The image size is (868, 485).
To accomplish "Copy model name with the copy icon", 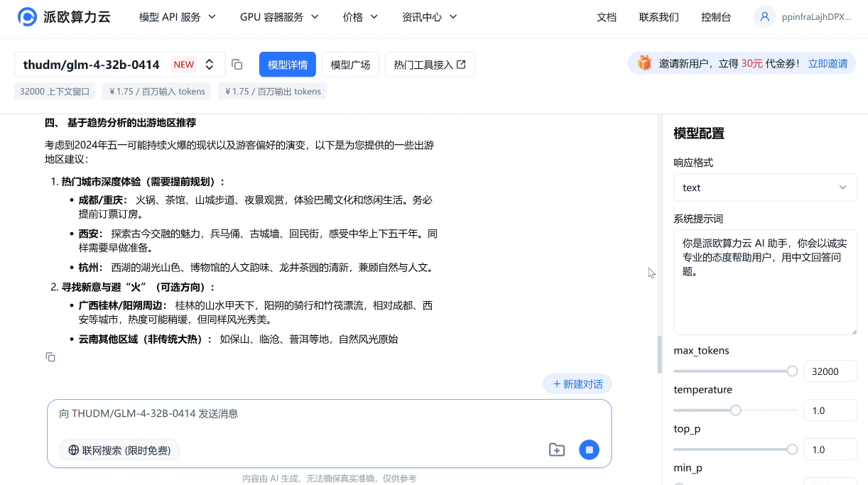I will pyautogui.click(x=237, y=65).
